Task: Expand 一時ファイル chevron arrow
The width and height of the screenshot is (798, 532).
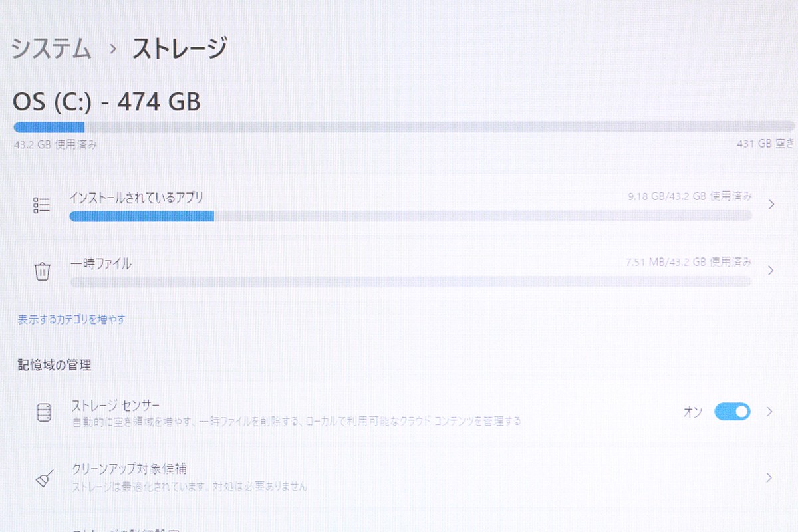Action: pos(771,271)
